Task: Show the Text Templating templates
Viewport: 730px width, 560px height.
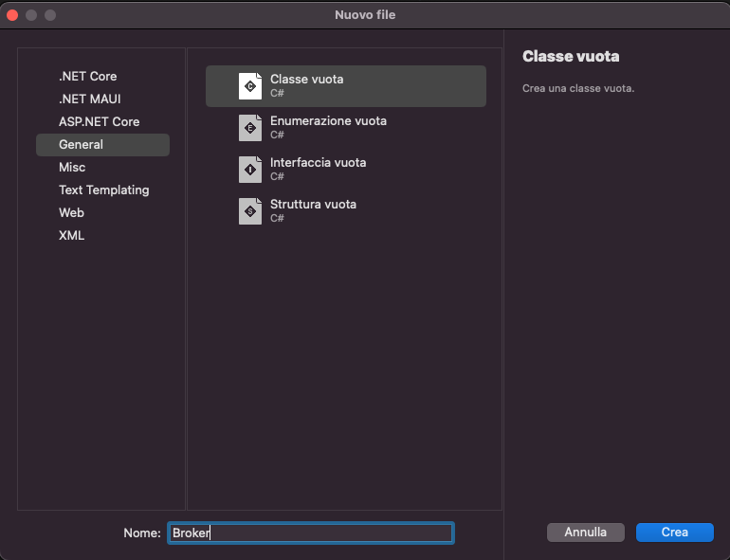Action: (102, 190)
